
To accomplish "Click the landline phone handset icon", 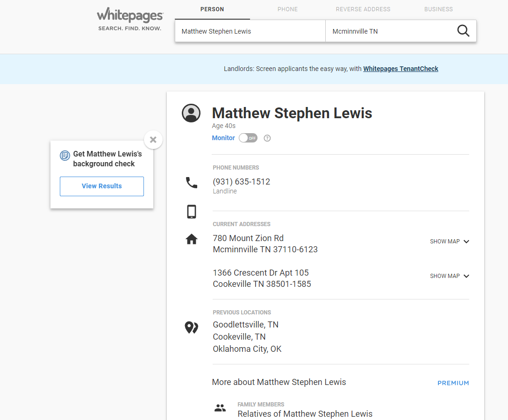I will 192,183.
